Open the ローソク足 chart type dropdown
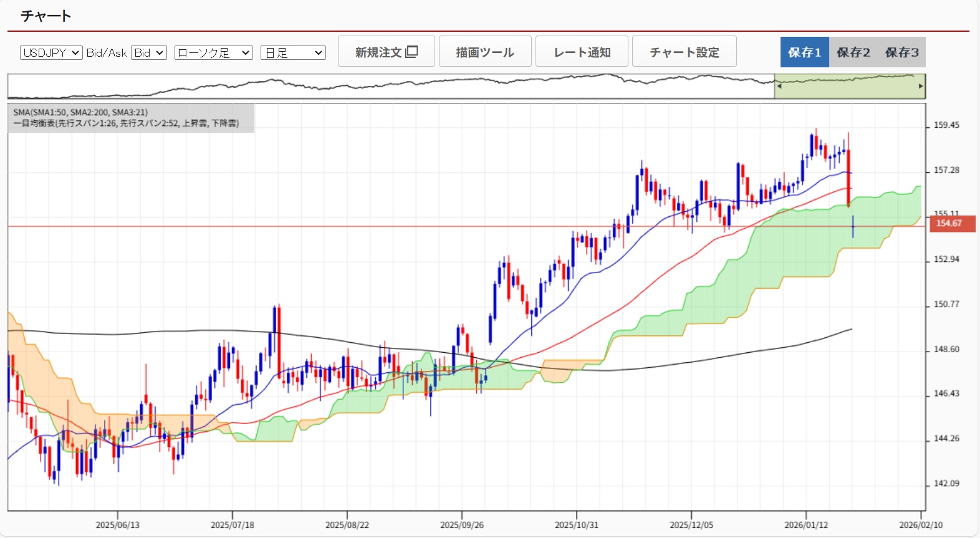Viewport: 980px width, 538px height. point(213,53)
